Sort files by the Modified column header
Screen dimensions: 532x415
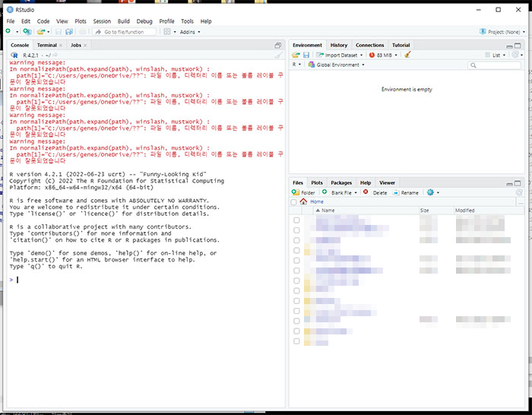(x=489, y=211)
